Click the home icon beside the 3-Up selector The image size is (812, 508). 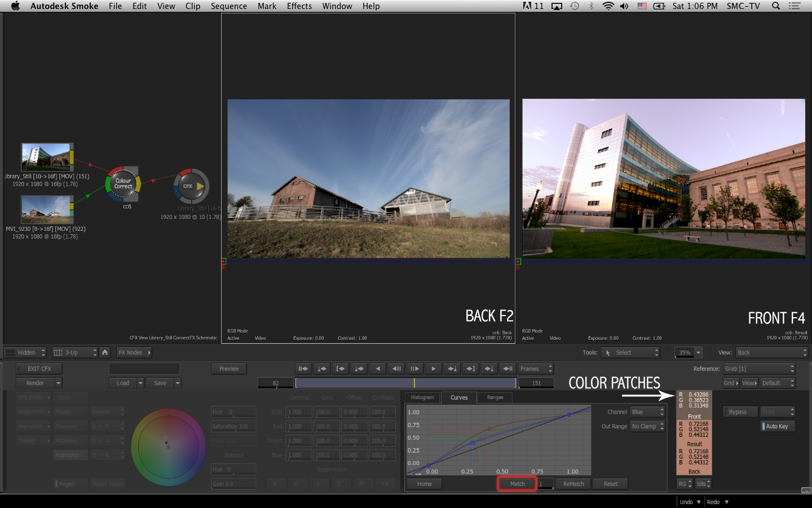click(x=105, y=352)
